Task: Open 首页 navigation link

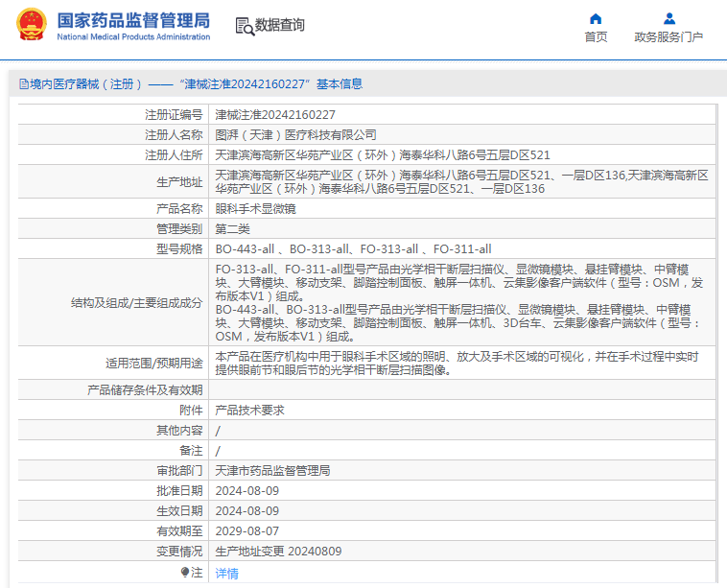Action: tap(596, 37)
